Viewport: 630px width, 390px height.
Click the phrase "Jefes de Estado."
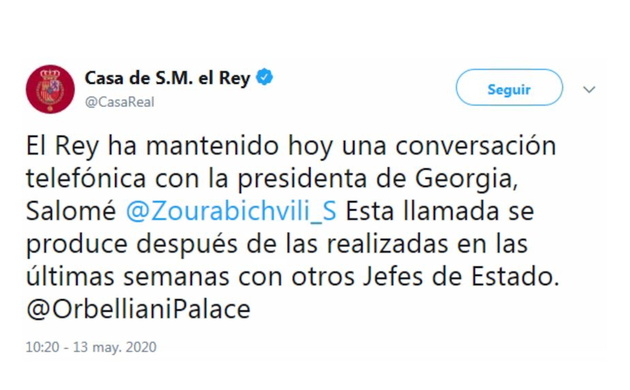461,277
